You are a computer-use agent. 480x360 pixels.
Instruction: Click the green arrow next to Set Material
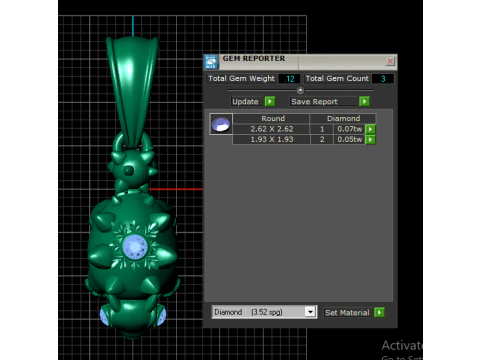(379, 313)
